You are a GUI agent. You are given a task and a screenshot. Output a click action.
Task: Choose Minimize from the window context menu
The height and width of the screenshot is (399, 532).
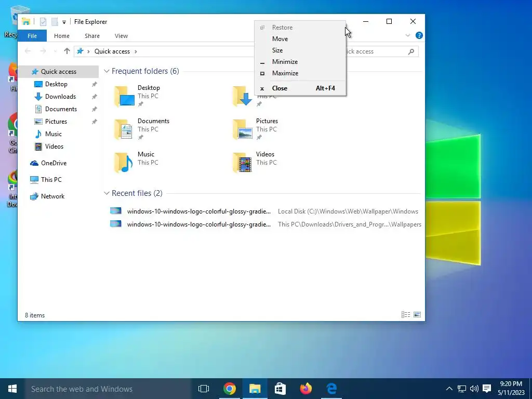point(300,62)
